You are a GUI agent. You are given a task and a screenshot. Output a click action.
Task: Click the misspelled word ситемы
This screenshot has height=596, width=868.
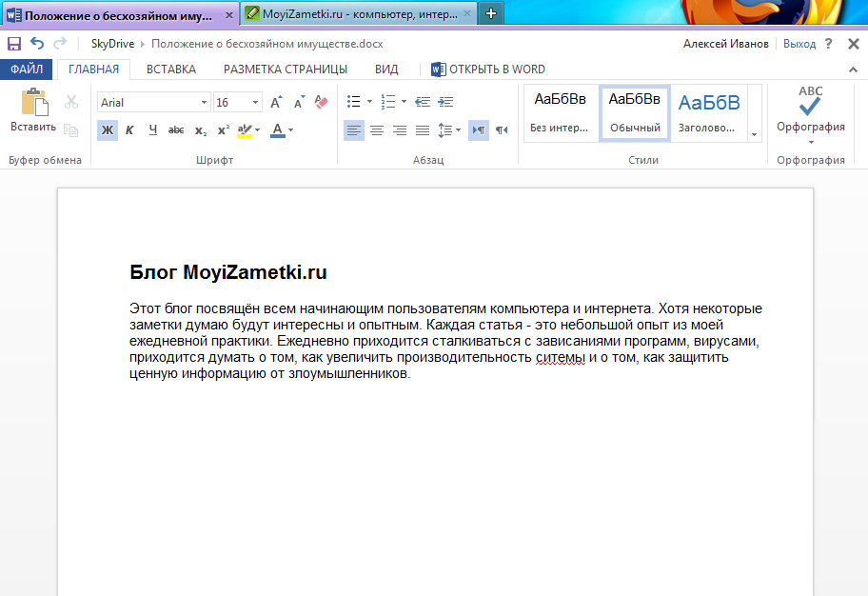coord(561,358)
